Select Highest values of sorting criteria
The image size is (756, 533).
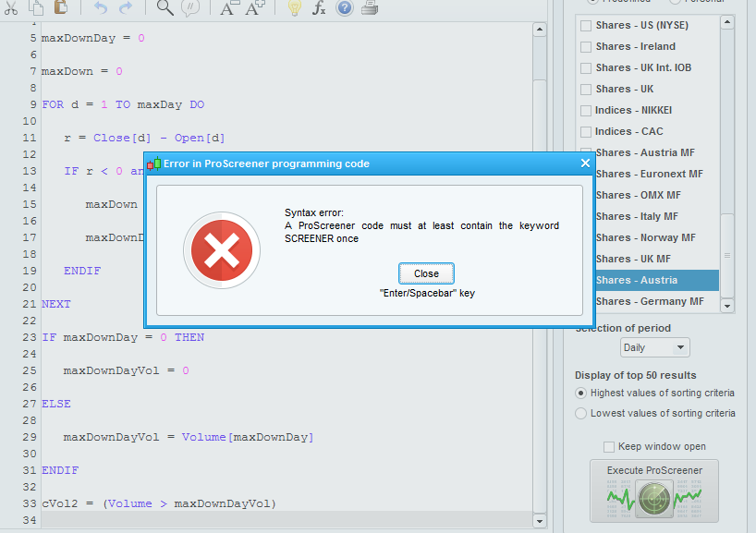[580, 394]
